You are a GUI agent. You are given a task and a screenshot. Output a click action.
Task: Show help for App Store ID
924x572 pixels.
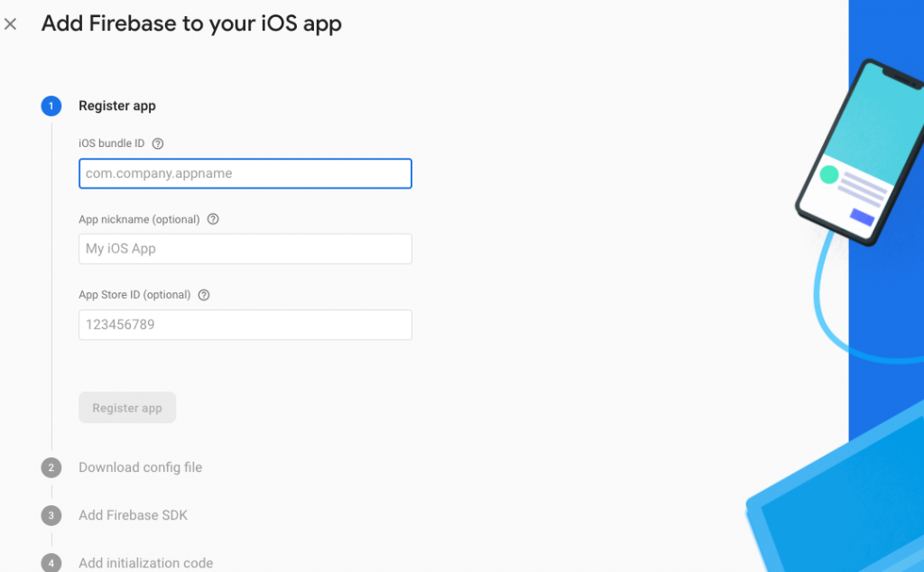point(204,295)
